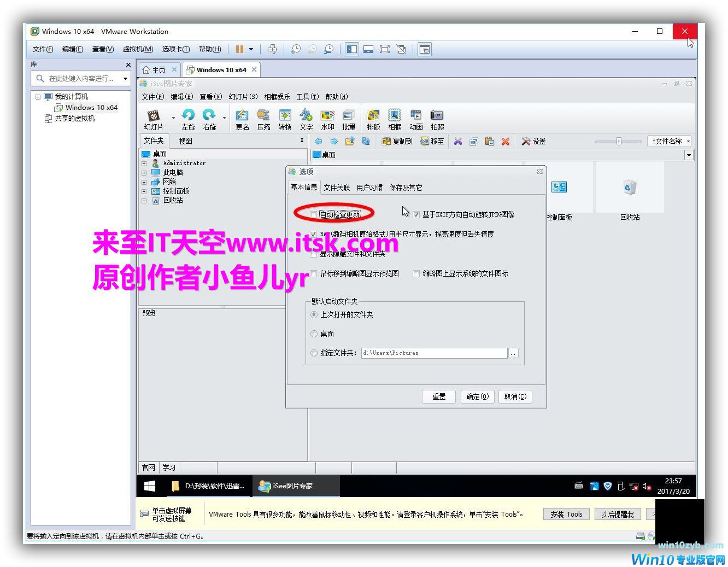The image size is (728, 567).
Task: Enable the 自动检查更新 checkbox
Action: tap(314, 214)
